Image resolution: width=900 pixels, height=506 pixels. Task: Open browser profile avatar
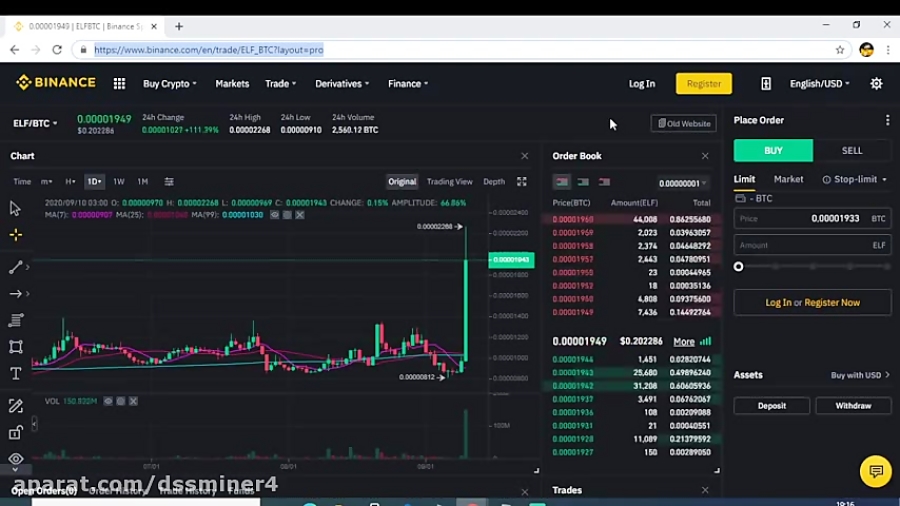pyautogui.click(x=866, y=50)
